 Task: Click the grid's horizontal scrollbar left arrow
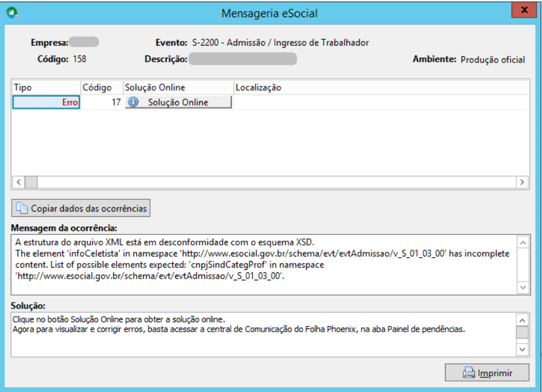coord(19,182)
